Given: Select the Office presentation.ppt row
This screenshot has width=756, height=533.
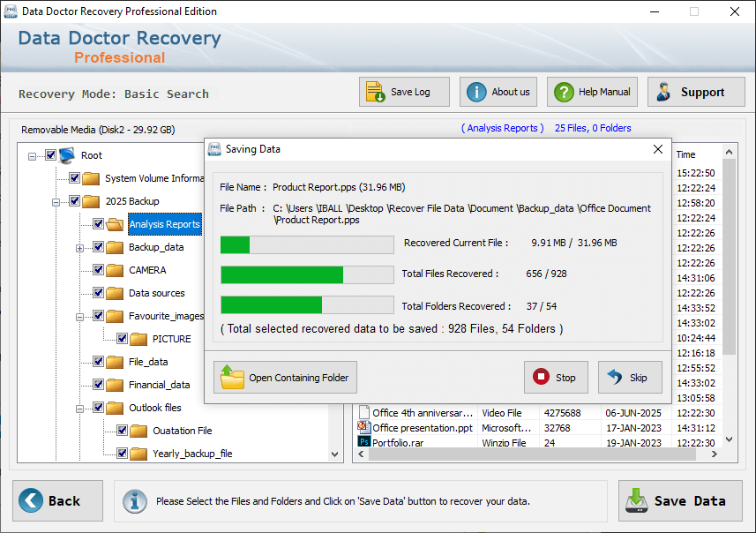Looking at the screenshot, I should point(539,428).
